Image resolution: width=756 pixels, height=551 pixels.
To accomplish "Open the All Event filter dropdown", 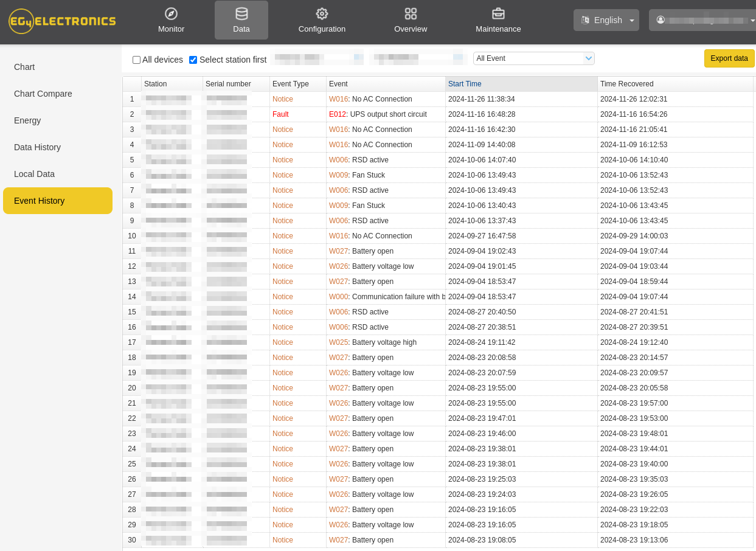I will (534, 58).
